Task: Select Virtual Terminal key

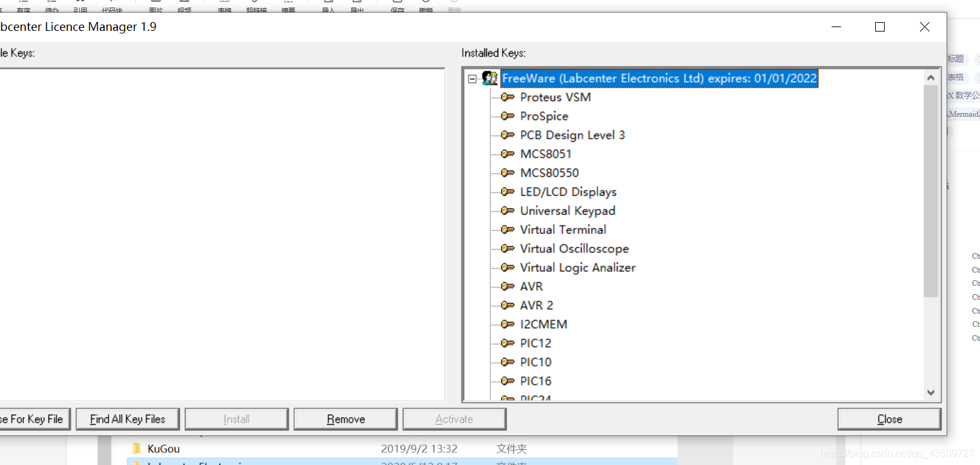Action: (563, 230)
